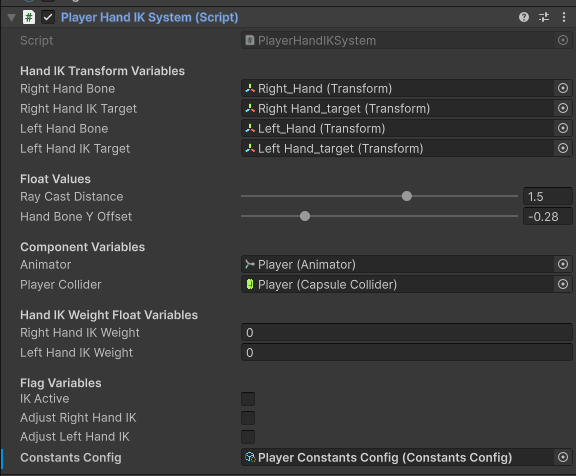
Task: Click the Right Hand IK Weight field
Action: (x=407, y=333)
